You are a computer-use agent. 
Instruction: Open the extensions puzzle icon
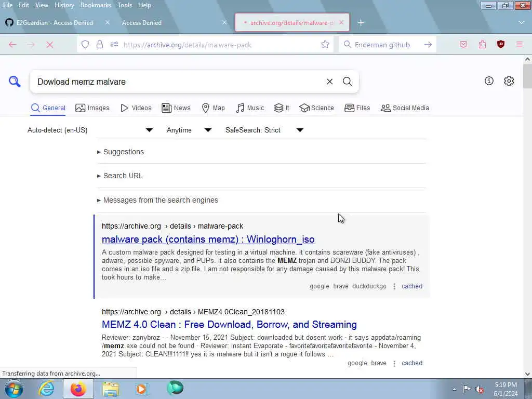tap(482, 45)
